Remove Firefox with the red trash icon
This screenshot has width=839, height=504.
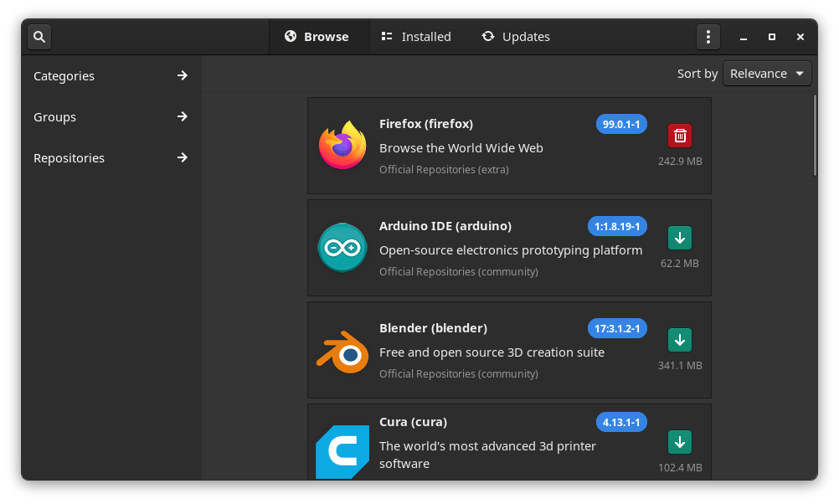pos(680,136)
